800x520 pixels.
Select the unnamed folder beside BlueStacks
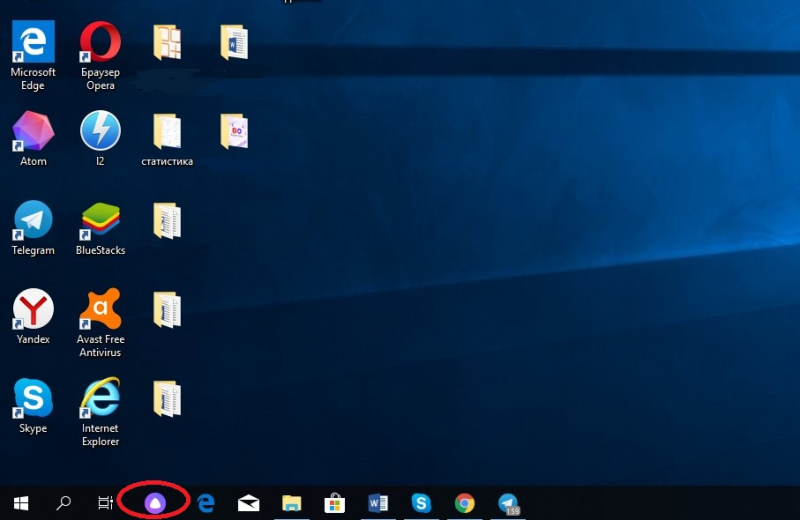[x=167, y=220]
